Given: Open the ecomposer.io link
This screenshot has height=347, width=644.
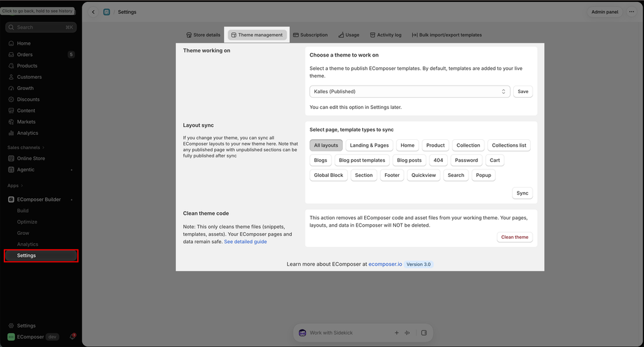Looking at the screenshot, I should click(x=386, y=265).
